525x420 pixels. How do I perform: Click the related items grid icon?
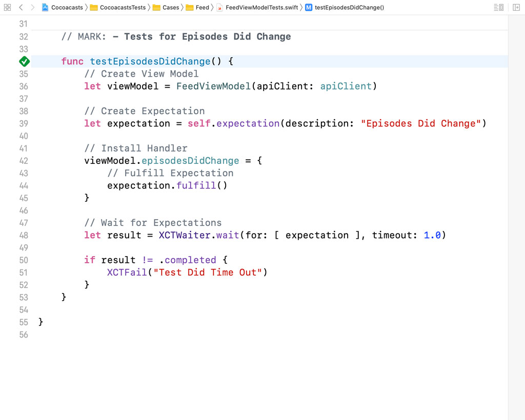[x=7, y=7]
